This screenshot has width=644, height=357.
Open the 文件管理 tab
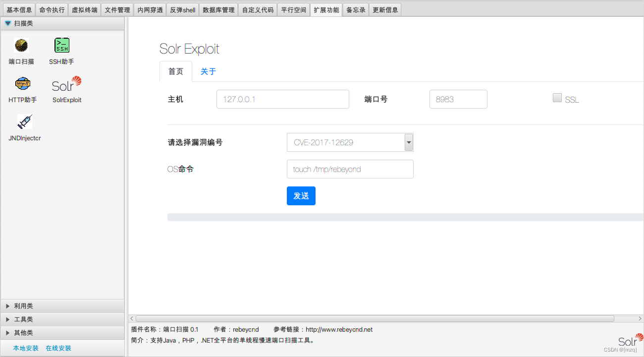click(117, 10)
